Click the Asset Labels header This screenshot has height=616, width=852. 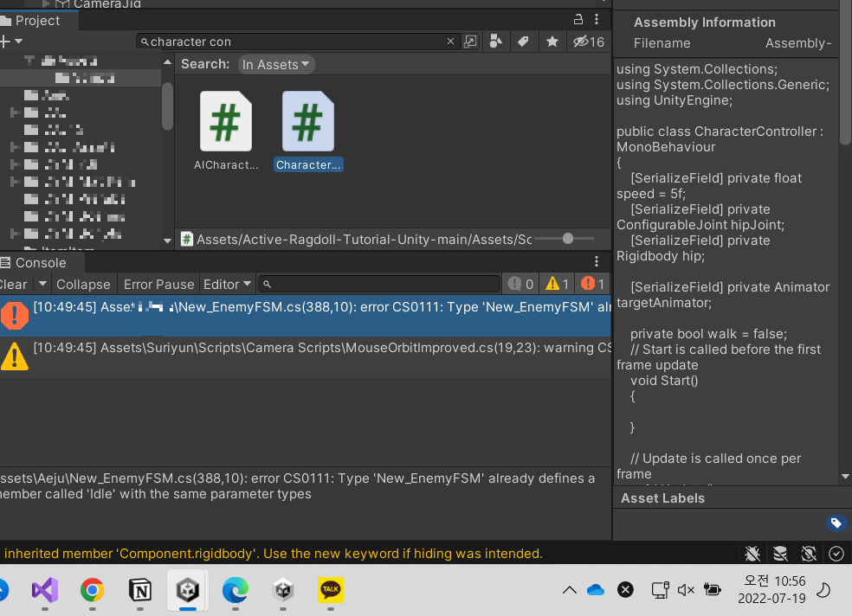(x=662, y=498)
